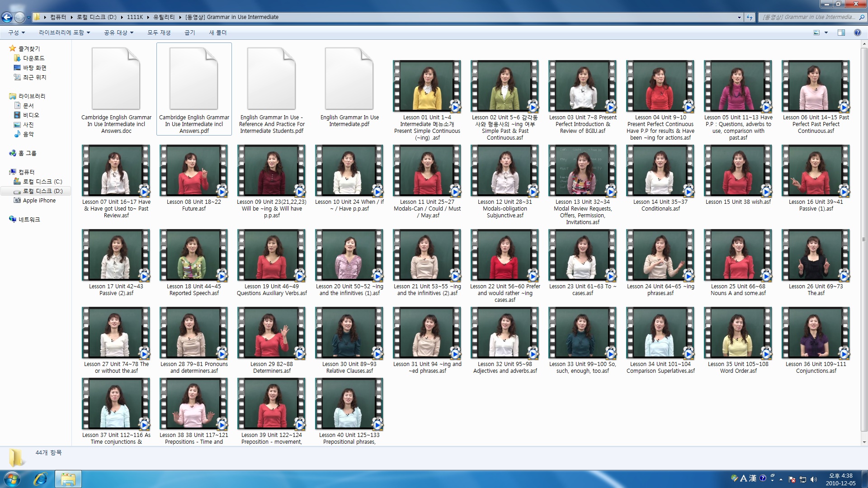868x488 pixels.
Task: Click the Back navigation arrow button
Action: pos(7,17)
